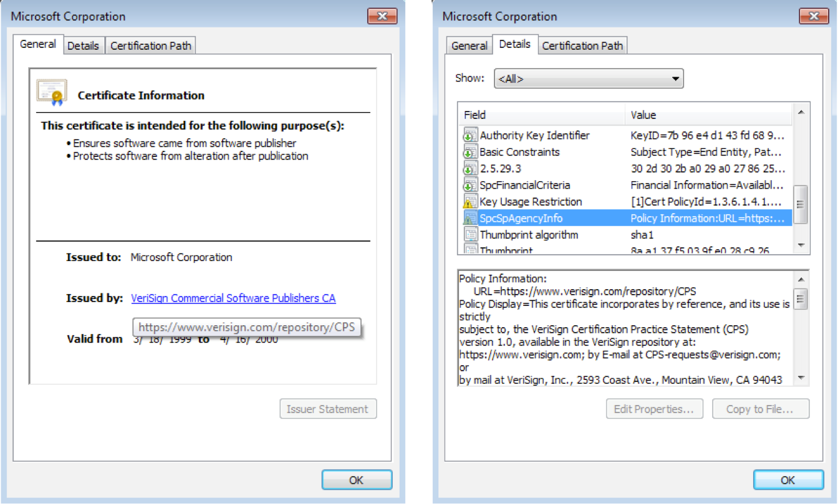Click the Subject Type=End Entity value
838x504 pixels.
point(706,152)
